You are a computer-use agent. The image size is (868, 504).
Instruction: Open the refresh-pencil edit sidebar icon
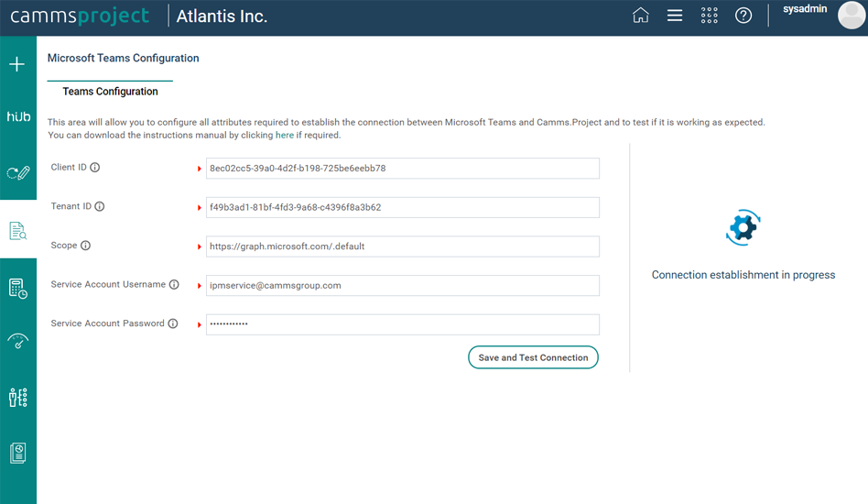[x=18, y=173]
